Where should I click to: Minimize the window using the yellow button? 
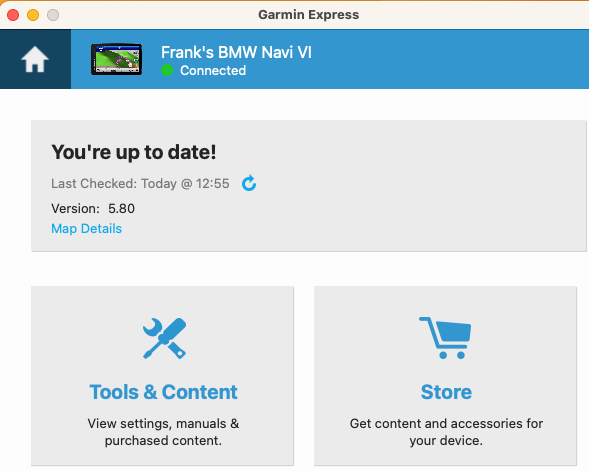pos(33,15)
